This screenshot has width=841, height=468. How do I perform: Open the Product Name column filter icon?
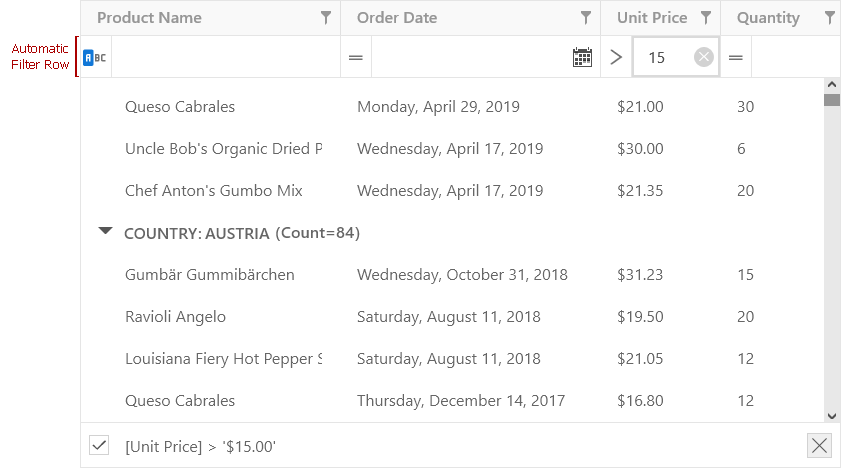point(326,18)
